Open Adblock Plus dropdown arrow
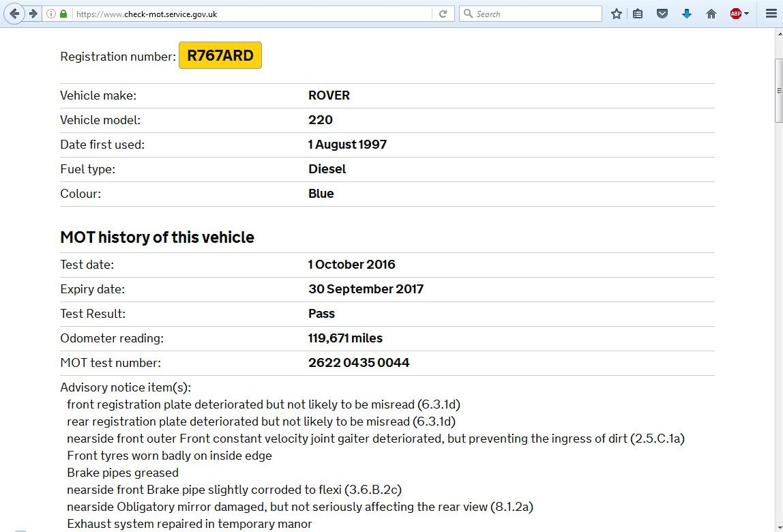Image resolution: width=783 pixels, height=532 pixels. coord(747,14)
